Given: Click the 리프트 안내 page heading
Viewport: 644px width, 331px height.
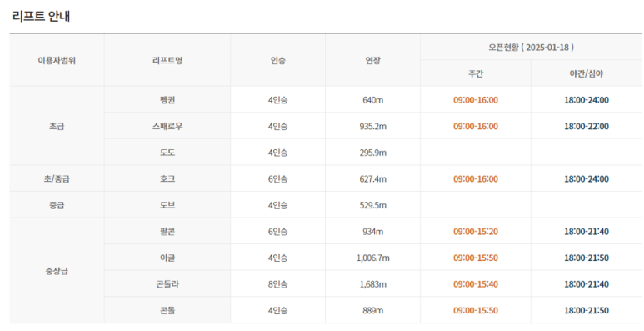Looking at the screenshot, I should coord(41,16).
